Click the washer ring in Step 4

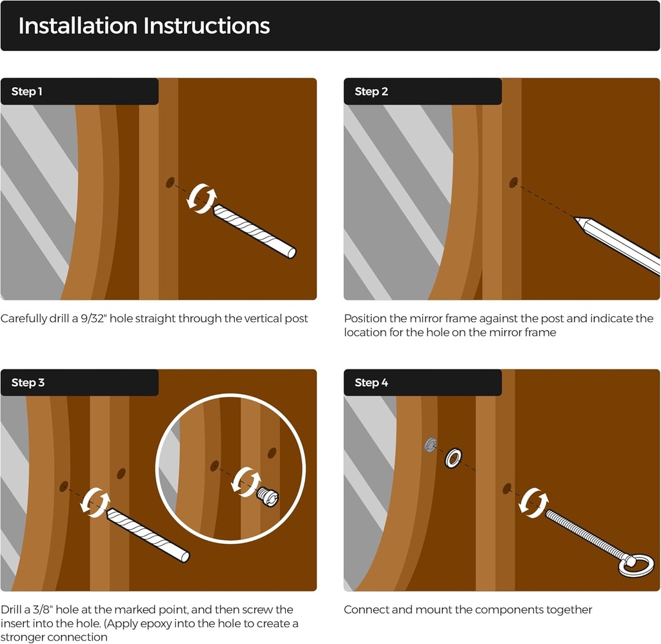click(453, 457)
